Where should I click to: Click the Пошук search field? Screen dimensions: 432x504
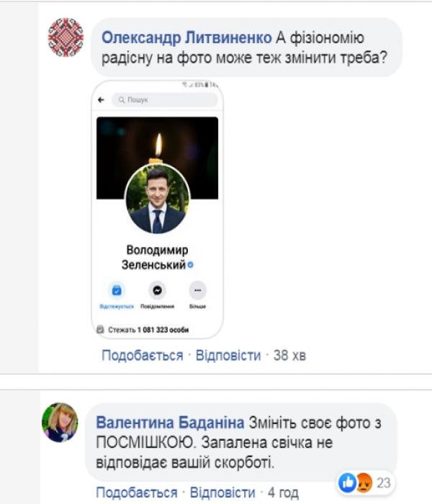[164, 99]
